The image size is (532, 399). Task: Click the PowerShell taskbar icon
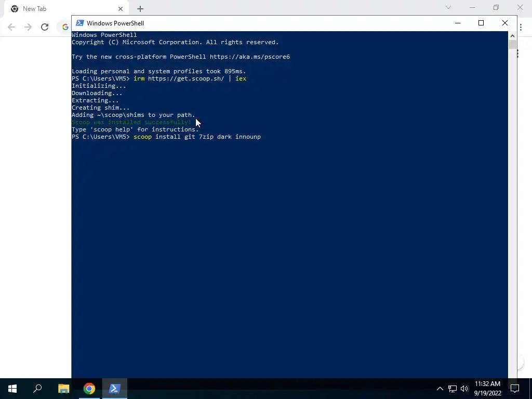115,389
